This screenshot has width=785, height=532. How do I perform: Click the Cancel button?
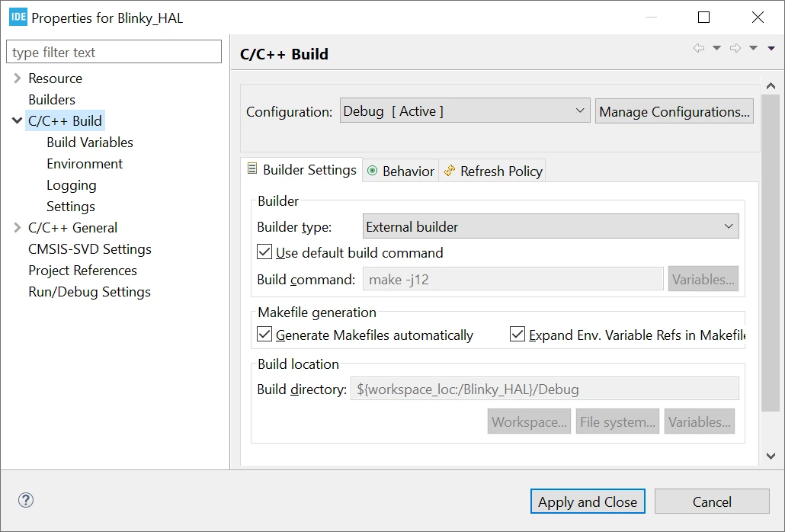coord(712,502)
